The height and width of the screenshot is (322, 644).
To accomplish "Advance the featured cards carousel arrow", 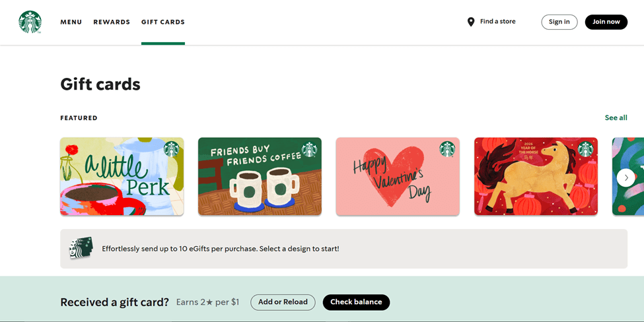I will 626,177.
